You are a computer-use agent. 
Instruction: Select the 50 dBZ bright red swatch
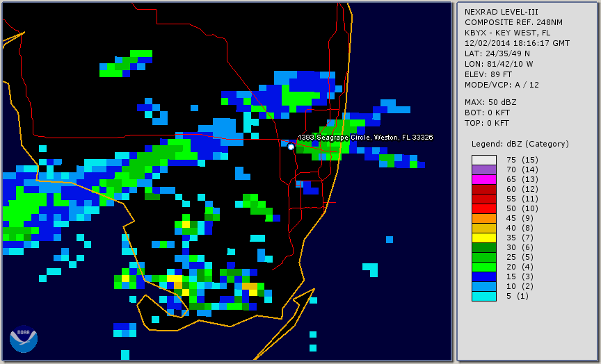(484, 208)
